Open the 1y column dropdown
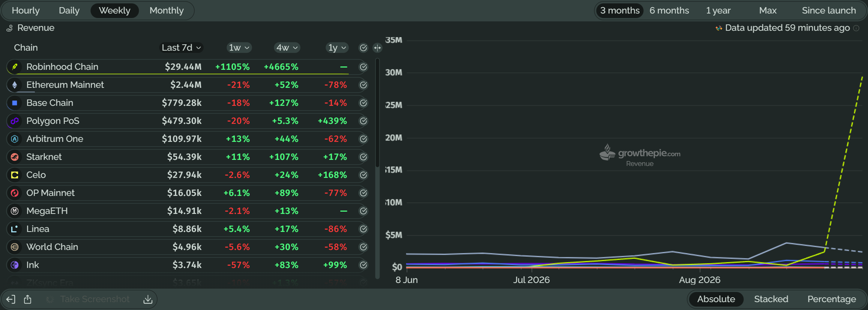This screenshot has height=310, width=868. coord(337,48)
